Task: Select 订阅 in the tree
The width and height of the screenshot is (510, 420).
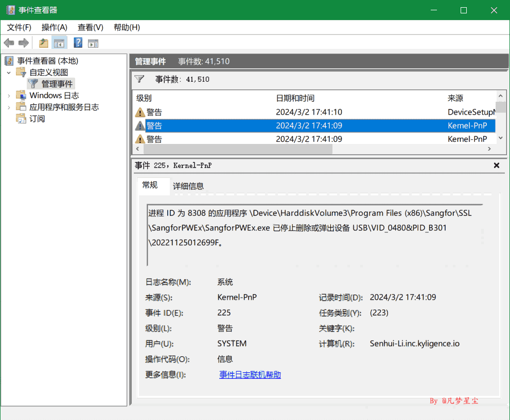Action: pyautogui.click(x=37, y=119)
